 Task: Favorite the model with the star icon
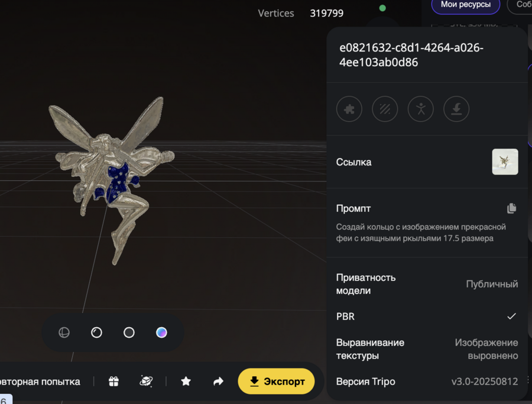pos(186,382)
